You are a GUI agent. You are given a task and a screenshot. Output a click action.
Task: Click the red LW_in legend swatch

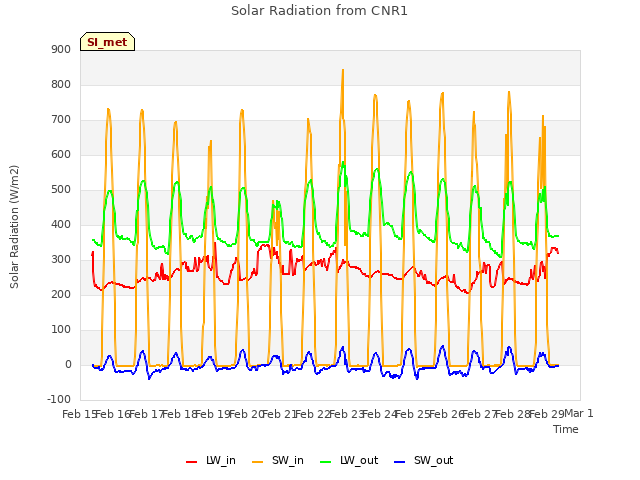click(191, 462)
